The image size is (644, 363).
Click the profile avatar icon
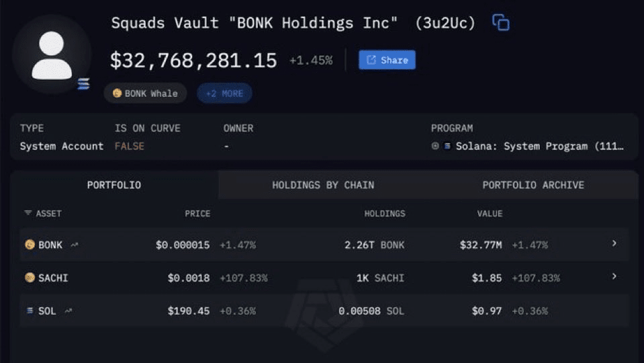51,53
